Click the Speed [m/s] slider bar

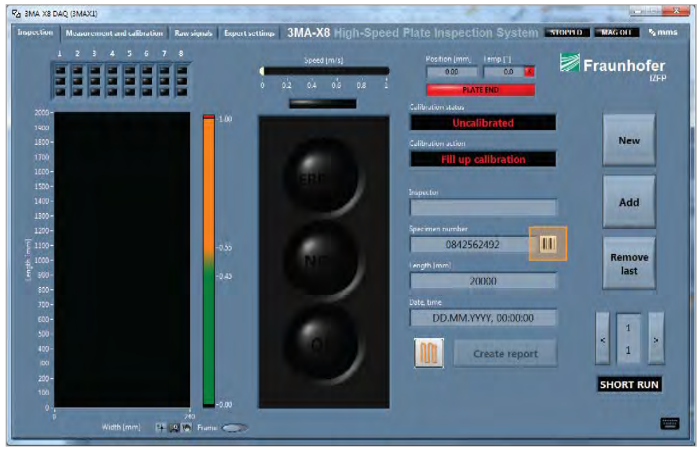(325, 71)
